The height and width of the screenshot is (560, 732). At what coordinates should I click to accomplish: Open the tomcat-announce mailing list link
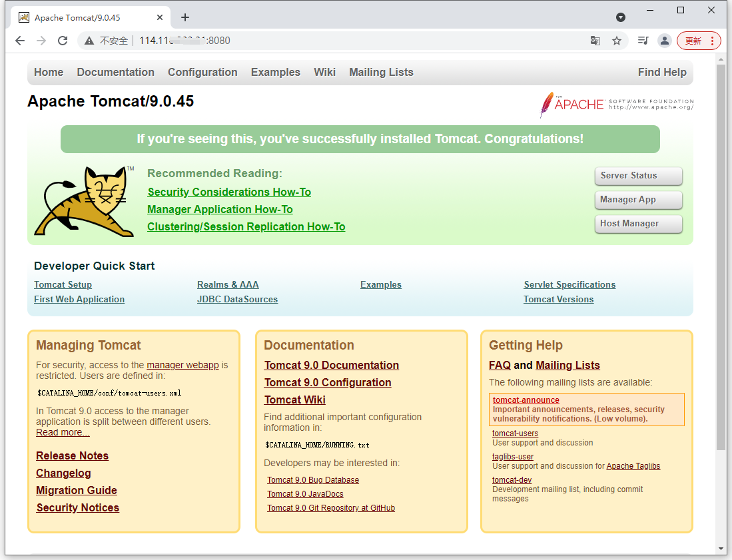(x=526, y=400)
